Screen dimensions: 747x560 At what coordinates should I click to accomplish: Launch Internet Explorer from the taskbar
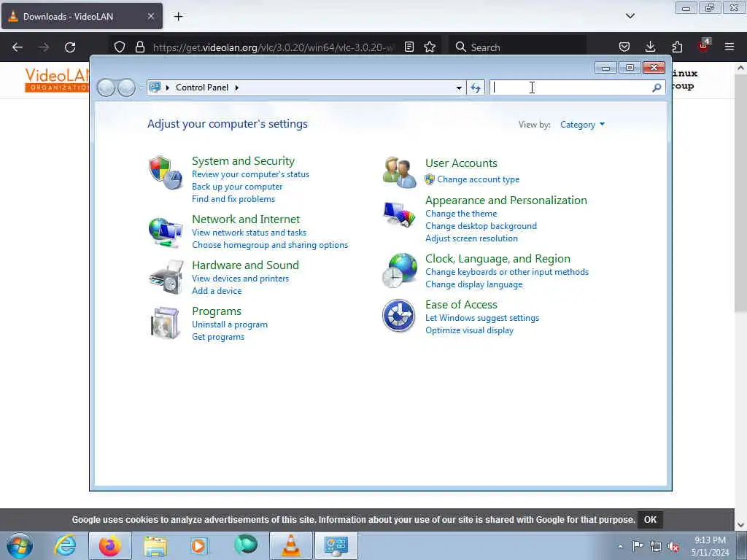pyautogui.click(x=65, y=545)
